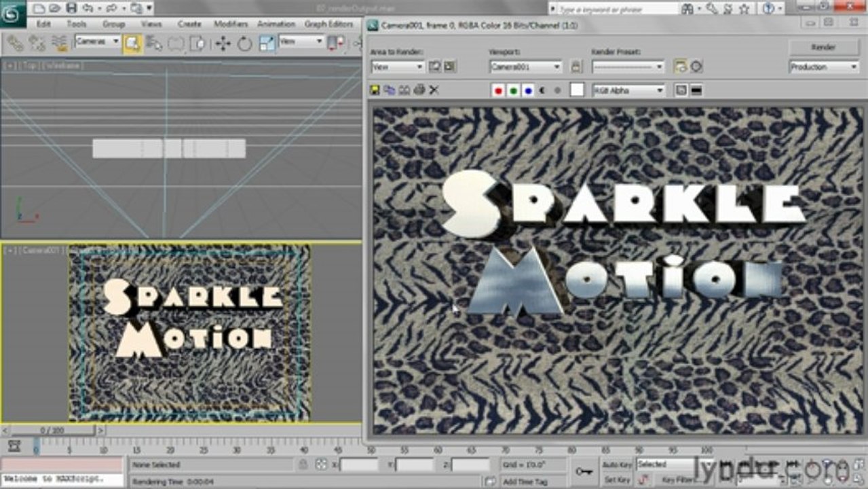The width and height of the screenshot is (868, 489).
Task: Toggle the green channel display
Action: click(x=514, y=90)
